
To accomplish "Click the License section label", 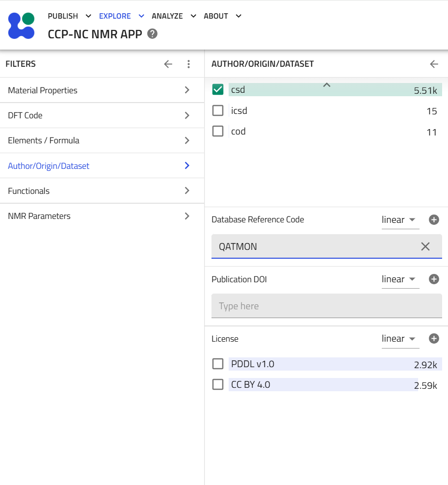I will pyautogui.click(x=225, y=339).
